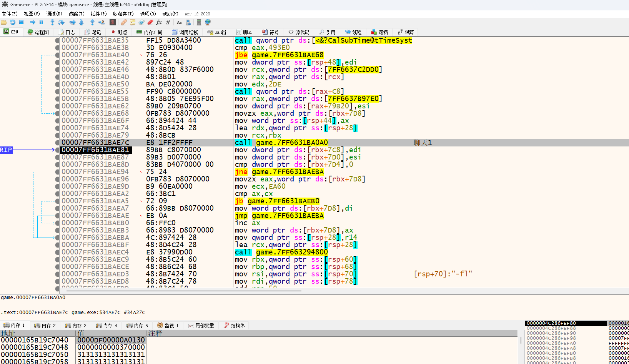Screen dimensions: 629x364
Task: Pause execution with the pause icon
Action: click(x=42, y=22)
